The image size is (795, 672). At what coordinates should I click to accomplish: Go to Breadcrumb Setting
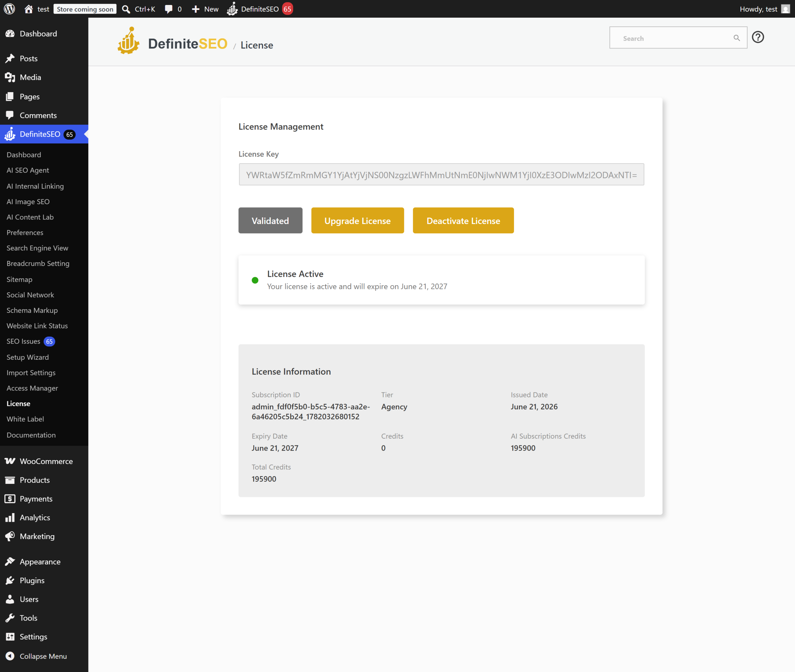[38, 264]
